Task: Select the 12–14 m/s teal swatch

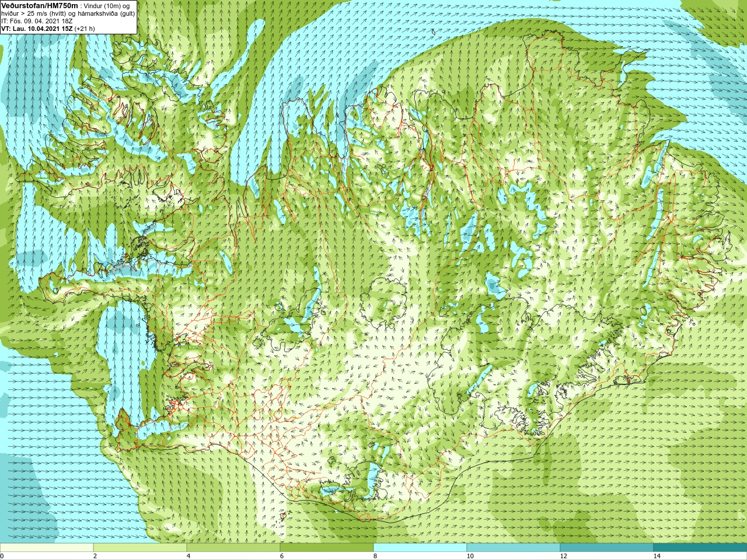Action: 607,548
